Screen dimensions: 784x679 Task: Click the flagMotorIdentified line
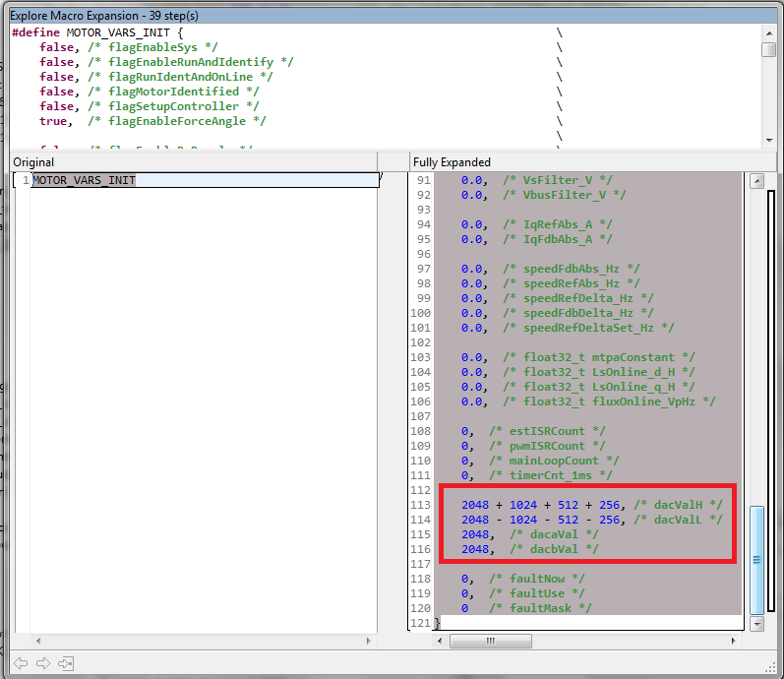coord(149,92)
